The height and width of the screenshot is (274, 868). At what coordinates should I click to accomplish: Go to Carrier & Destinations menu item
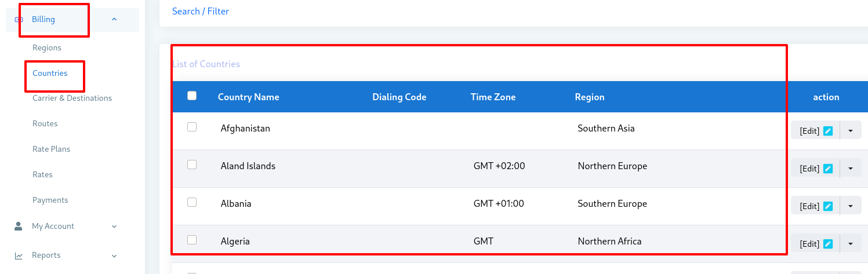click(x=72, y=98)
